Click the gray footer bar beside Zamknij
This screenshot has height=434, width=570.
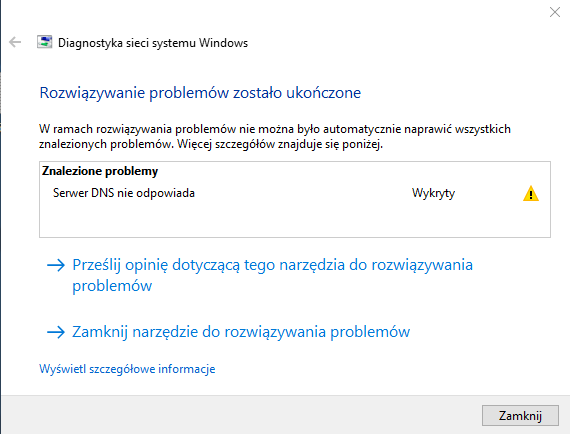[240, 415]
